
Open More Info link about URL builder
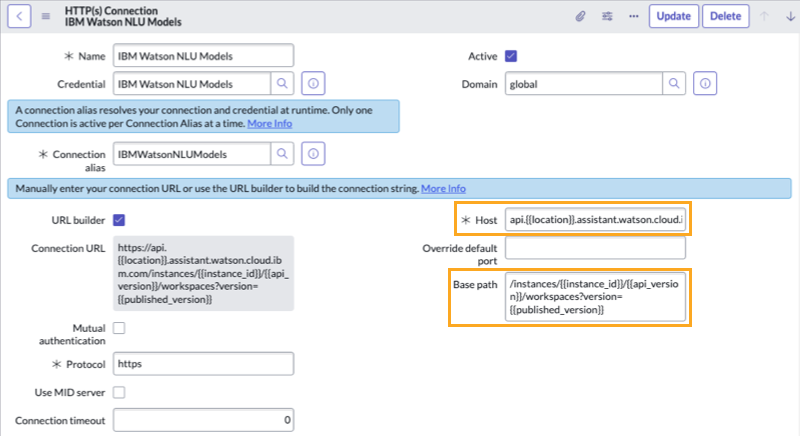(443, 189)
